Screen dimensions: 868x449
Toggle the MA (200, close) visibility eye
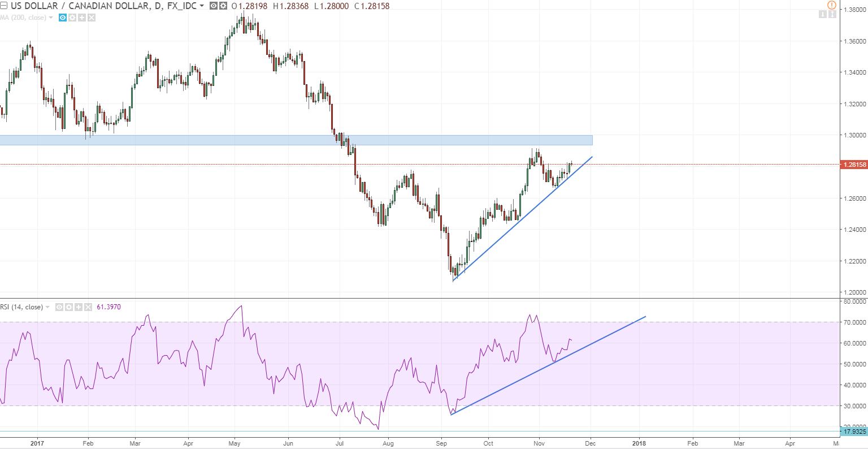(x=63, y=18)
